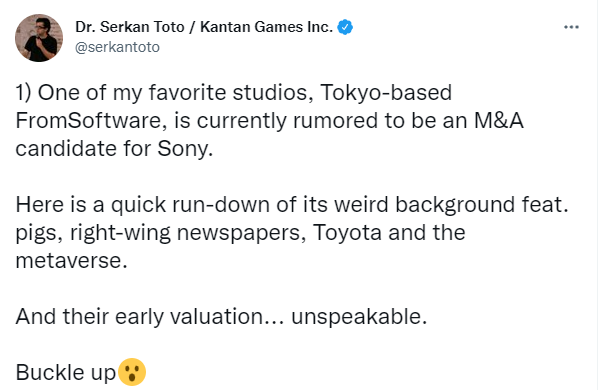This screenshot has width=599, height=390.
Task: Open the Dr. Serkan Toto display name
Action: (x=130, y=27)
